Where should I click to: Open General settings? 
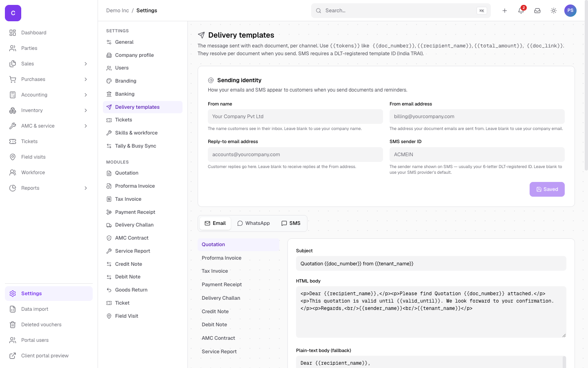click(143, 42)
